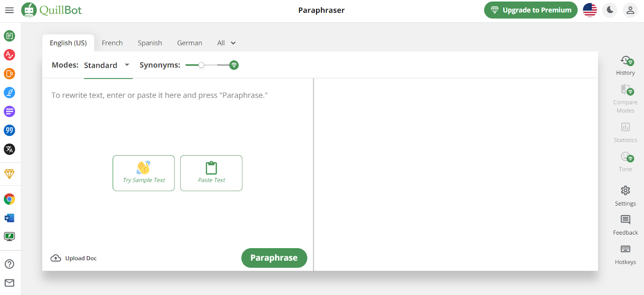Open Compare Modes
This screenshot has height=295, width=644.
(x=625, y=99)
